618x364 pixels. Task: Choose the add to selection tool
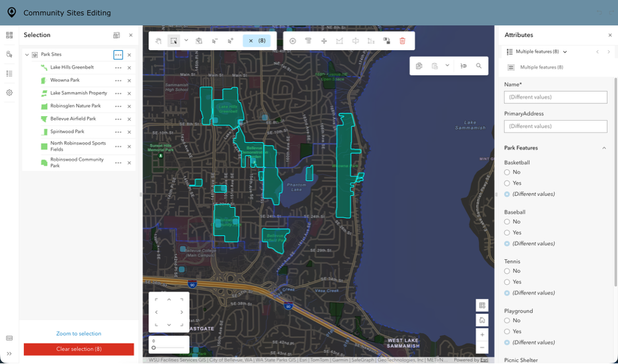click(230, 41)
